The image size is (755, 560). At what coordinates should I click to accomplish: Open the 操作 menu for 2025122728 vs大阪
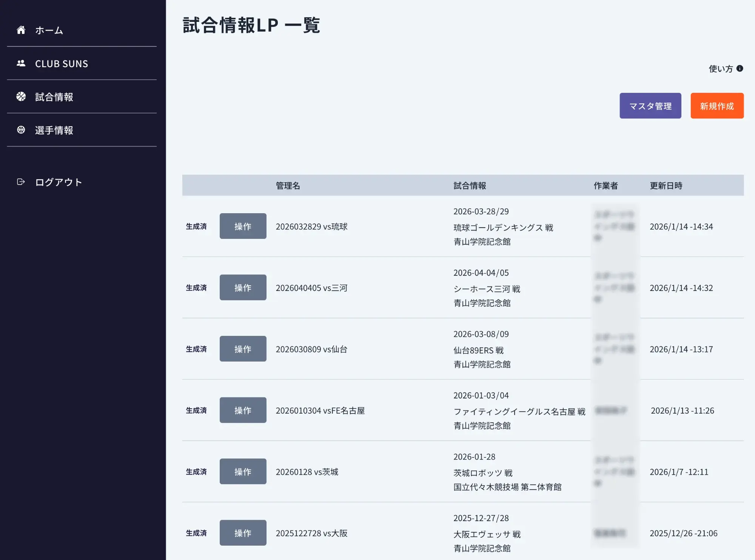[x=243, y=533]
